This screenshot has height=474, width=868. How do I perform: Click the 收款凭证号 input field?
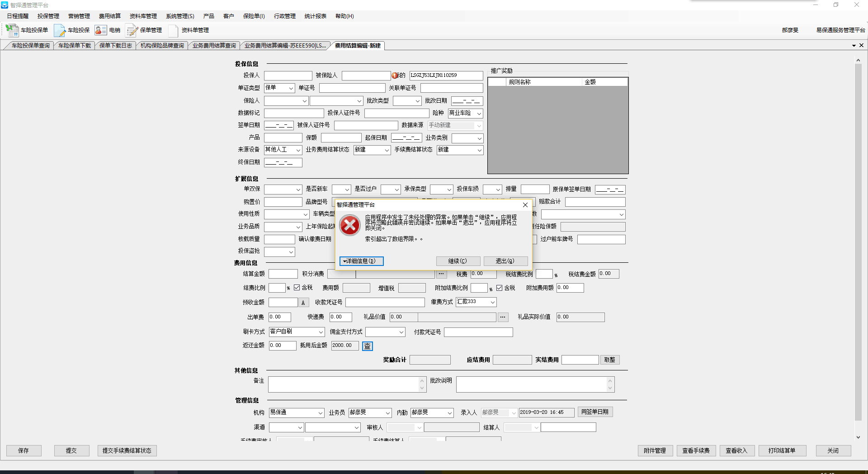(x=385, y=302)
